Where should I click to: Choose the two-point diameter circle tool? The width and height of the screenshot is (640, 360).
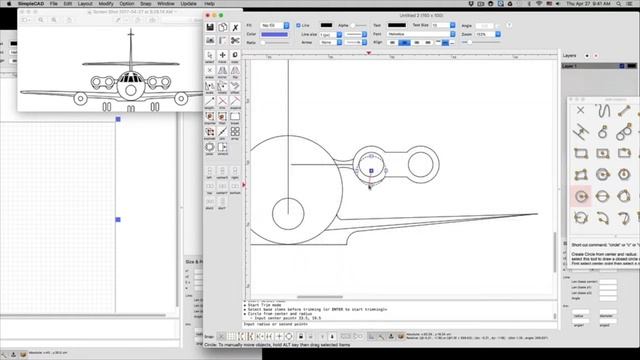click(602, 196)
